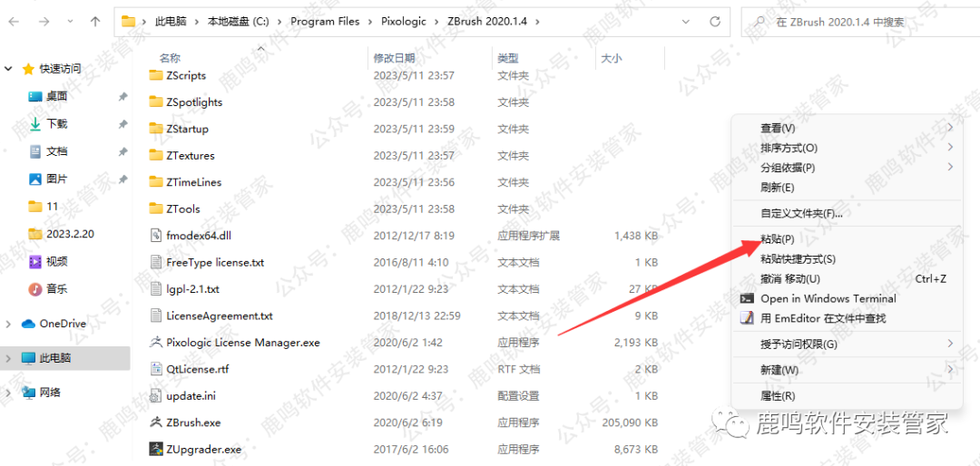Open the Downloads (下载) quick access icon
This screenshot has width=980, height=466.
click(x=35, y=123)
